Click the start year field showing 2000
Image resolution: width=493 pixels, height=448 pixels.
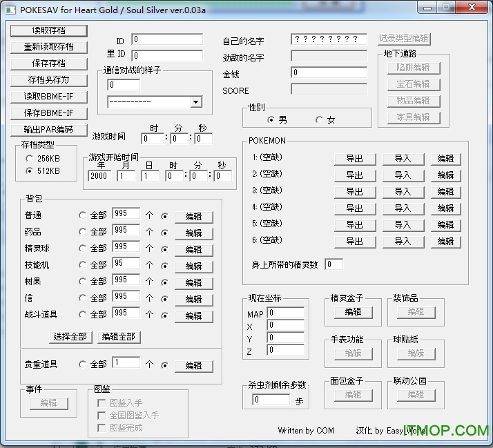click(x=99, y=176)
